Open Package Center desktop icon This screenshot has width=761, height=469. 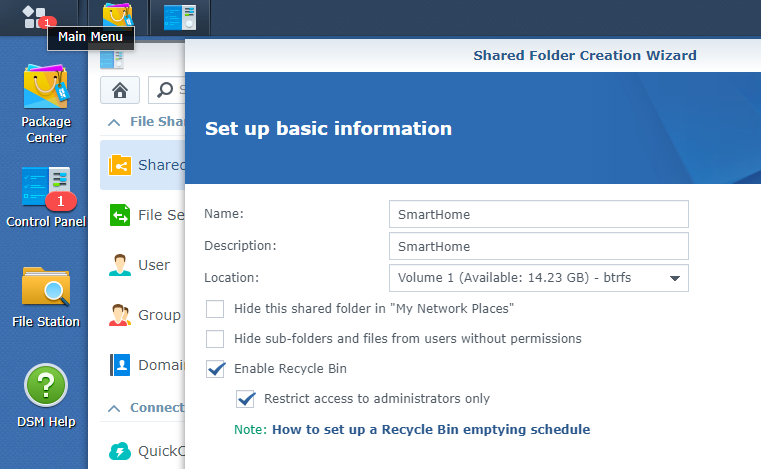46,104
